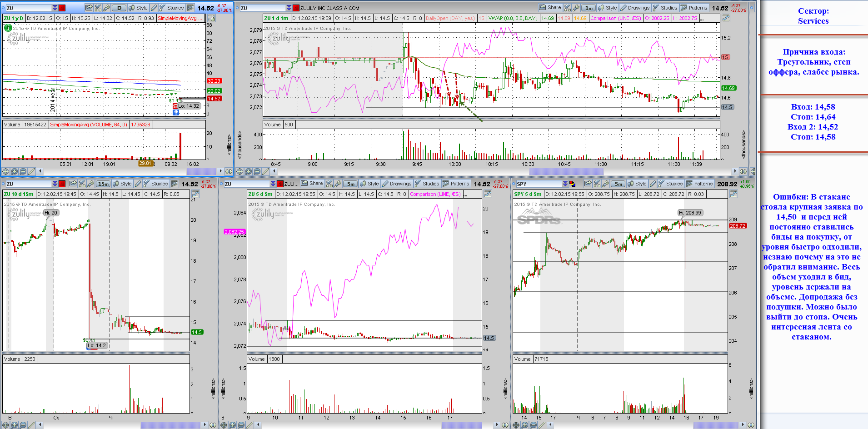The image size is (868, 429).
Task: Open Share in the ZU 5m chart
Action: 312,184
